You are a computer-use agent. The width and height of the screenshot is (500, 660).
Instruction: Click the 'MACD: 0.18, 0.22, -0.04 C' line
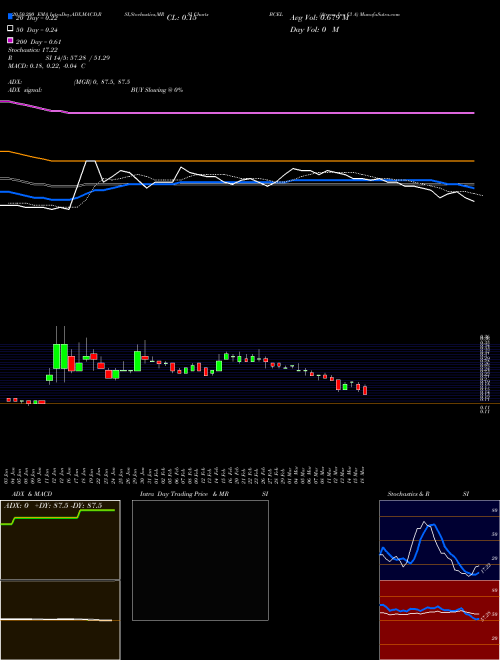click(47, 66)
